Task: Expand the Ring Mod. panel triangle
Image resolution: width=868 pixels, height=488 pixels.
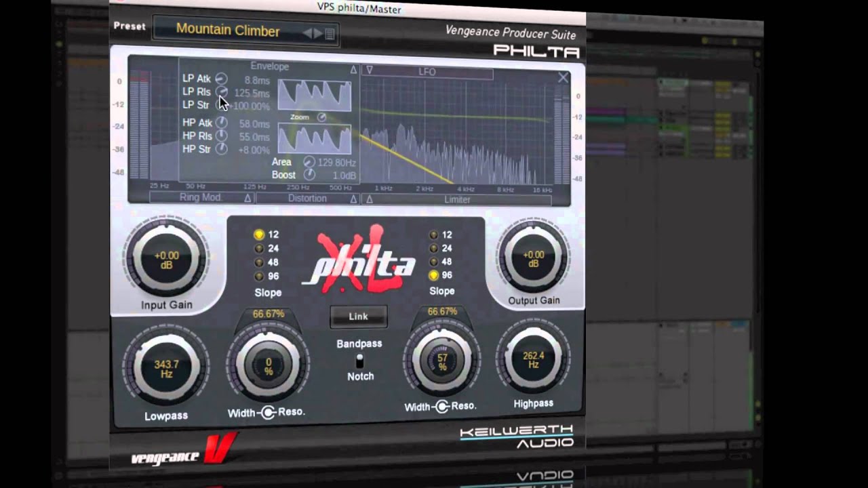Action: point(248,198)
